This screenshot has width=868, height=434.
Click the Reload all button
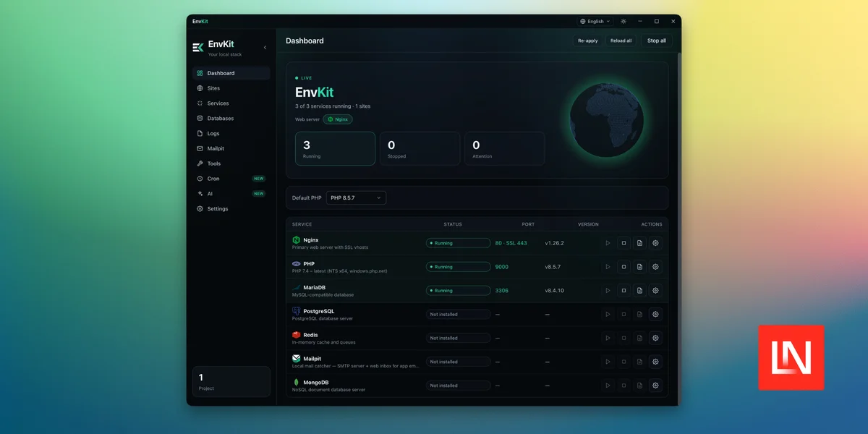pyautogui.click(x=621, y=41)
